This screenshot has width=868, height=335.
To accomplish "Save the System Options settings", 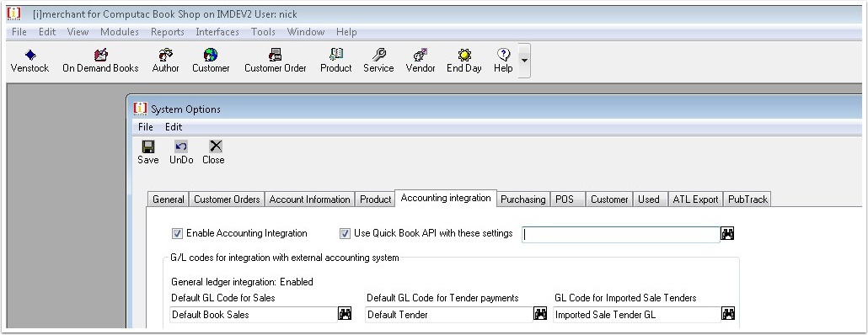I will (x=147, y=152).
